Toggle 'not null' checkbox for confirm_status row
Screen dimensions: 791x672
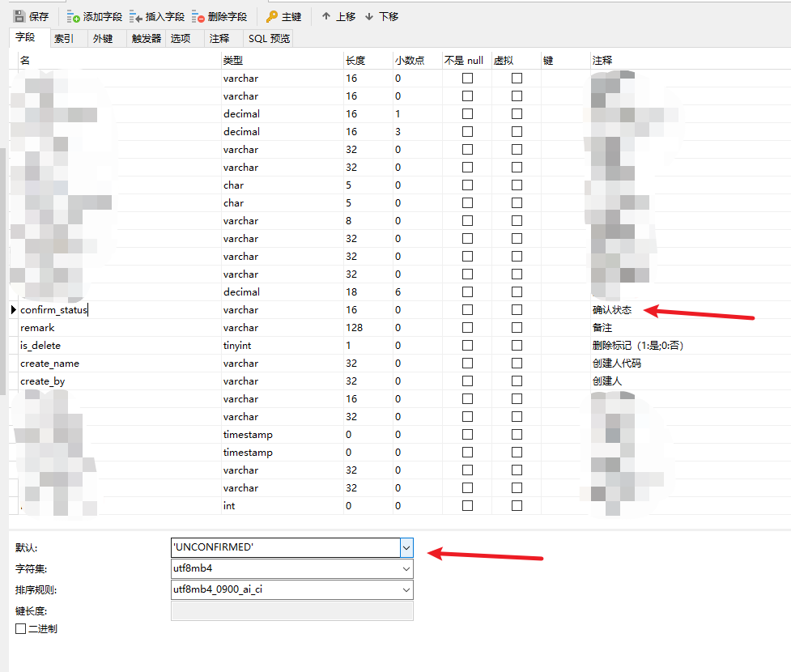click(x=467, y=310)
